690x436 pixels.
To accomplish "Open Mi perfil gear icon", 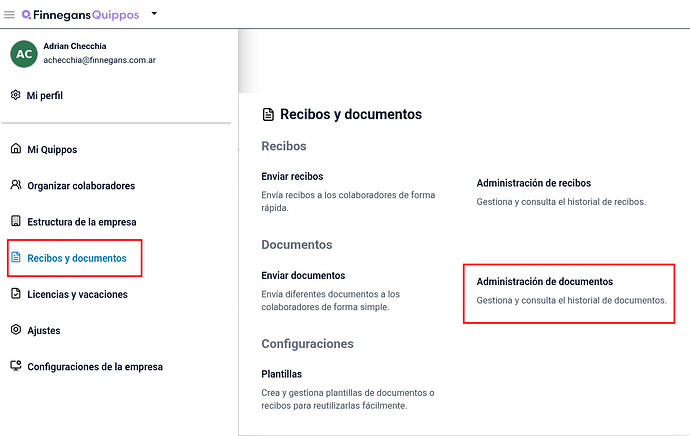I will [x=15, y=95].
